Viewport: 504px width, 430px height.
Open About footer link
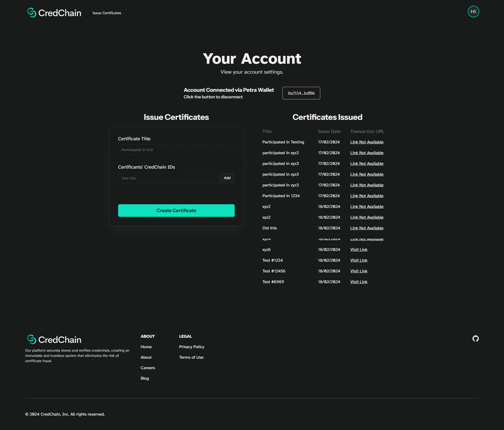click(x=146, y=357)
